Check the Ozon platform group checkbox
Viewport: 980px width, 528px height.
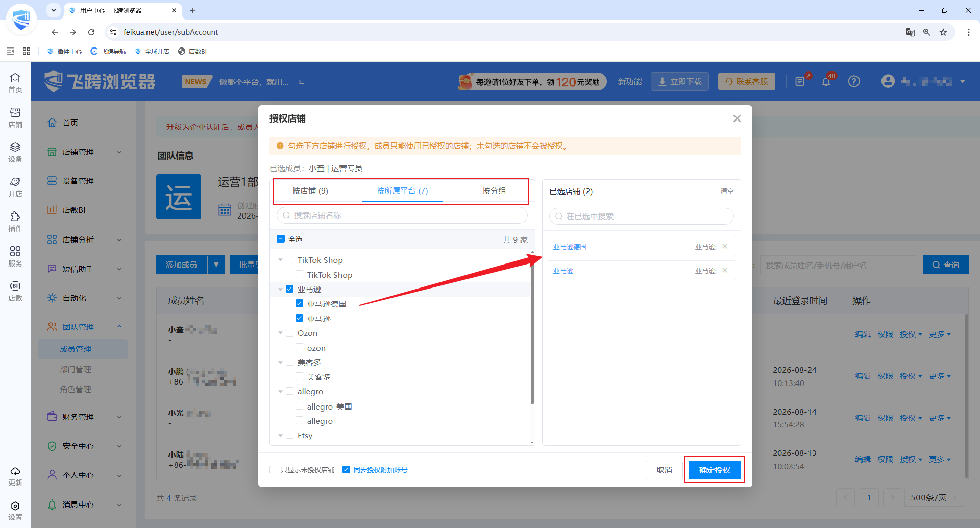[289, 333]
